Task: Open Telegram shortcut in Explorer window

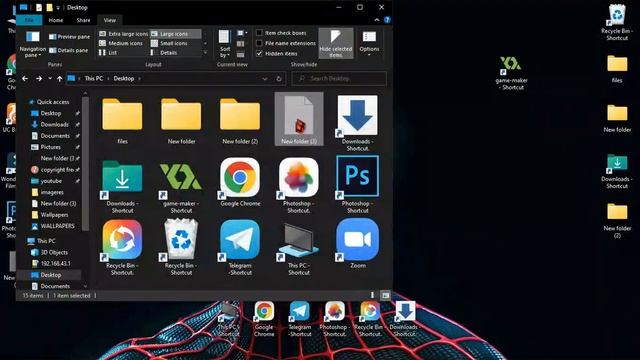Action: (240, 247)
